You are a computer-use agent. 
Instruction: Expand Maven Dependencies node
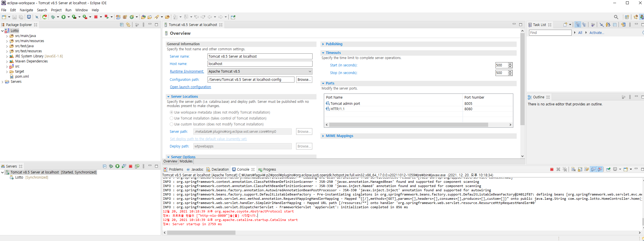pyautogui.click(x=7, y=62)
